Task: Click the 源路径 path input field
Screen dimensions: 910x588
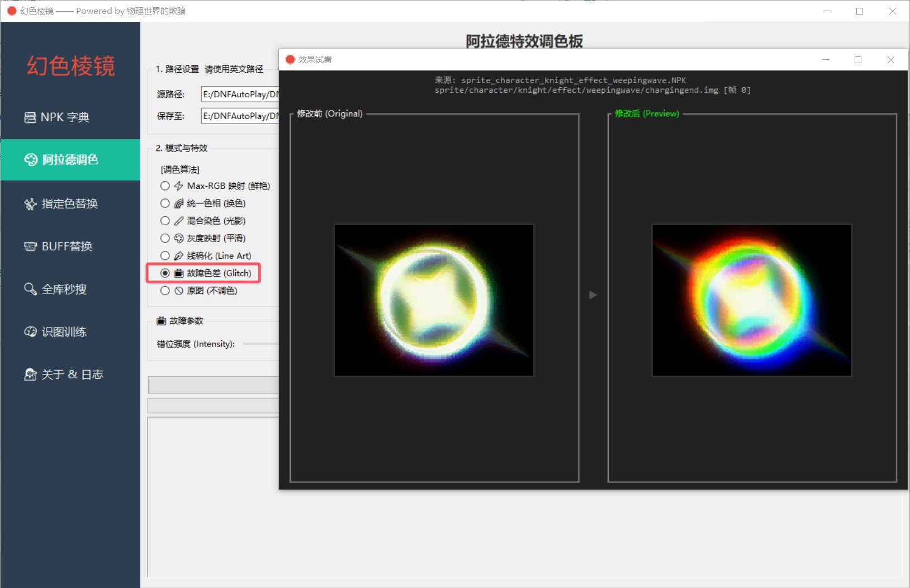Action: tap(240, 94)
